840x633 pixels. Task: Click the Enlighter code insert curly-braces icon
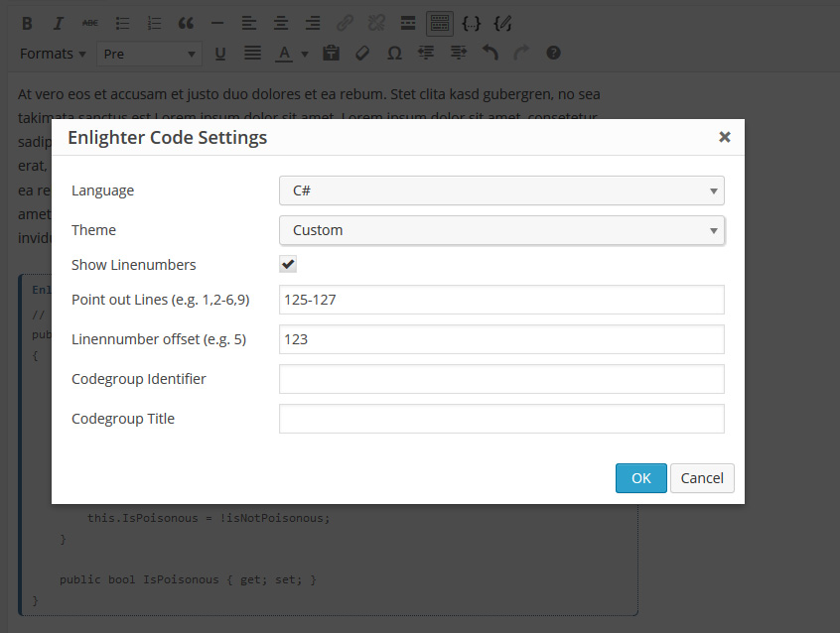click(x=471, y=23)
